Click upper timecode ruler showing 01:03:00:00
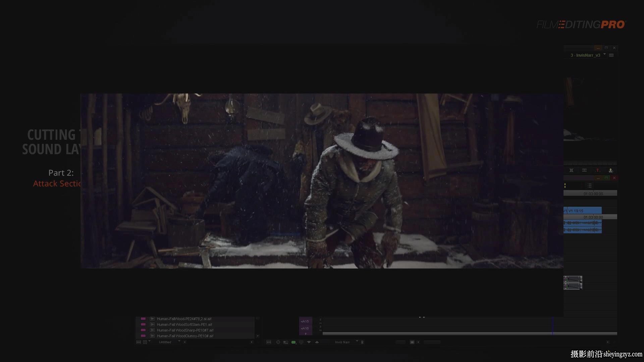The width and height of the screenshot is (644, 362). click(x=590, y=193)
